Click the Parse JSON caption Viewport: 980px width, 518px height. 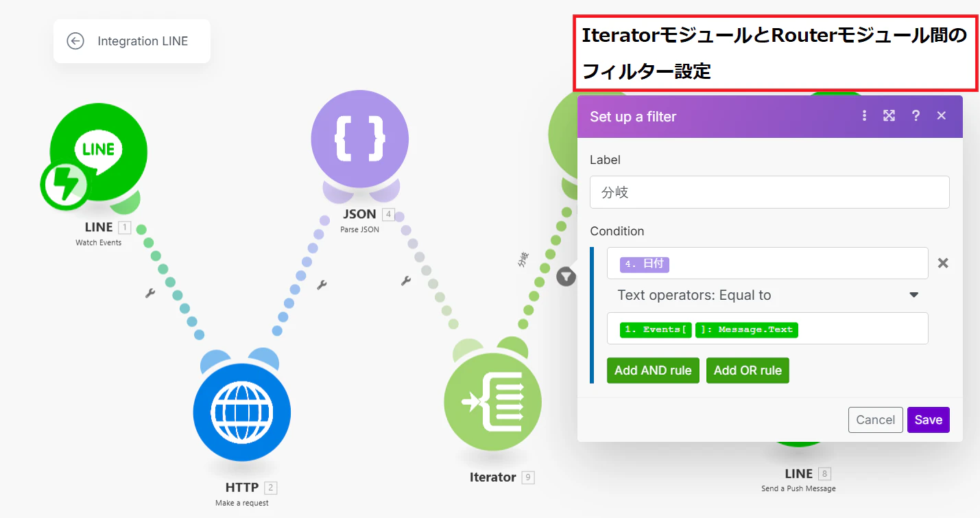[359, 230]
